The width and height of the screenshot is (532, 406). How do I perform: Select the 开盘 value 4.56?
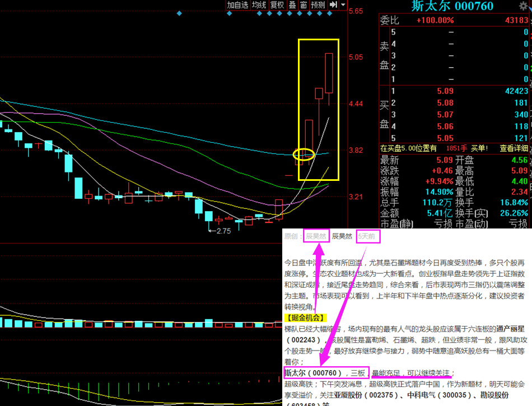tap(520, 160)
